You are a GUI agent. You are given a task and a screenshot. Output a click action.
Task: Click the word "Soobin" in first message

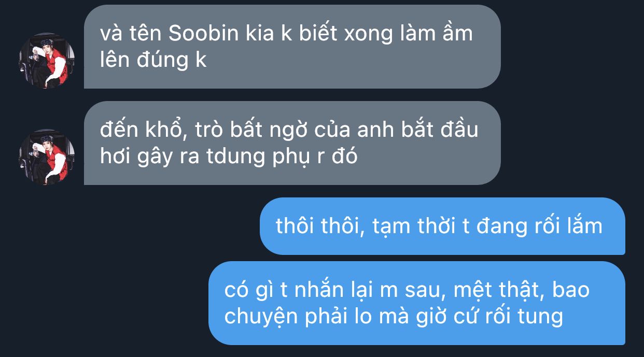(x=204, y=34)
